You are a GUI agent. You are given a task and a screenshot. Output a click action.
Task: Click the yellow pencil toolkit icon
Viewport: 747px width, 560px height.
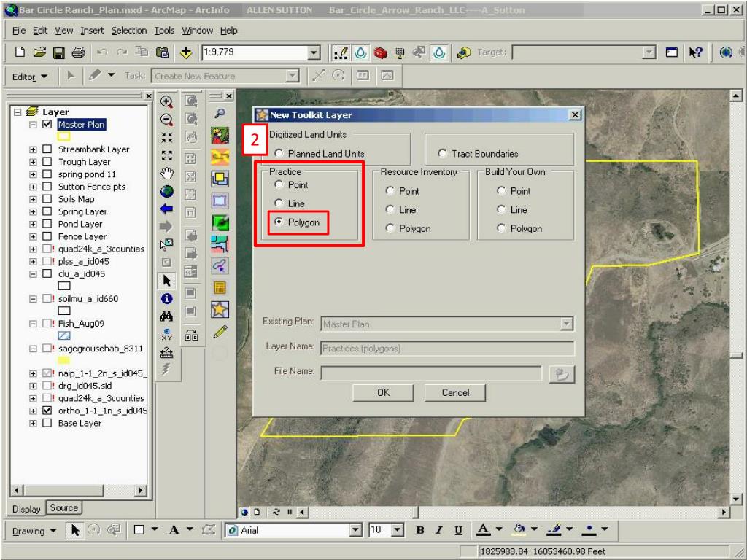point(220,332)
